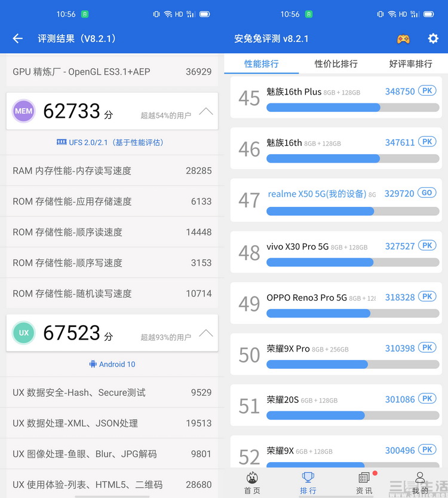Viewport: 448px width, 498px height.
Task: Select ROM 存储性能-应用存储速度 row
Action: [112, 201]
